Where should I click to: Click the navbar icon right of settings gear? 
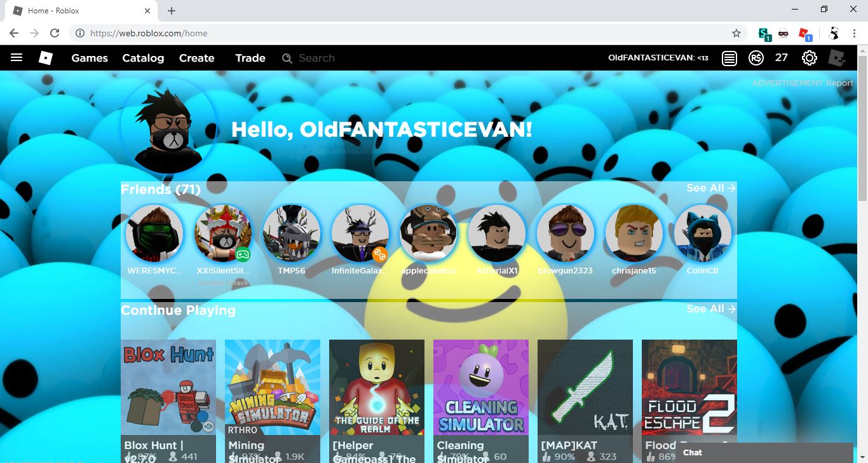pyautogui.click(x=837, y=58)
